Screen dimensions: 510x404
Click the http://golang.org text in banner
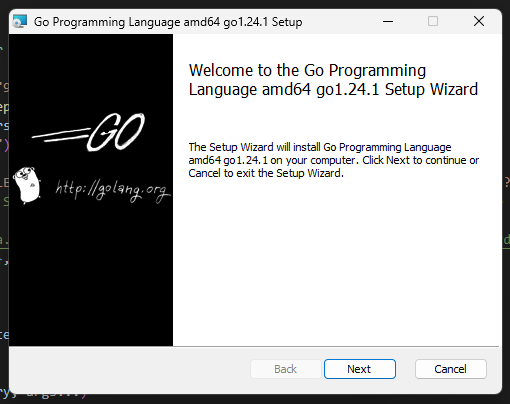(113, 191)
